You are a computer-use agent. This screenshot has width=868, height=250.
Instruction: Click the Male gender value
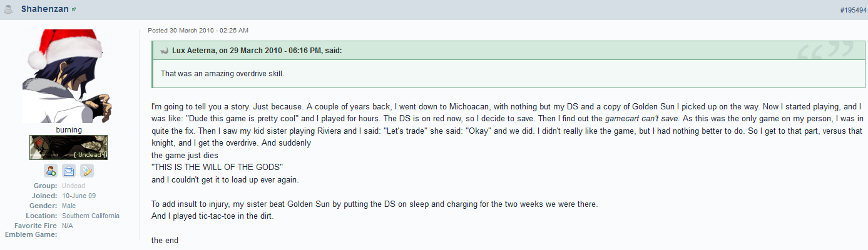pos(69,206)
